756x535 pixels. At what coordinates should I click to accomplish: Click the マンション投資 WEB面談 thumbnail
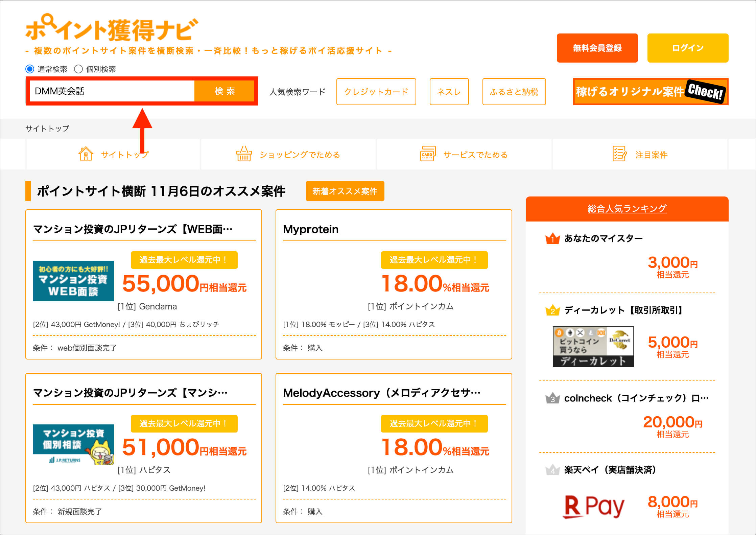73,281
